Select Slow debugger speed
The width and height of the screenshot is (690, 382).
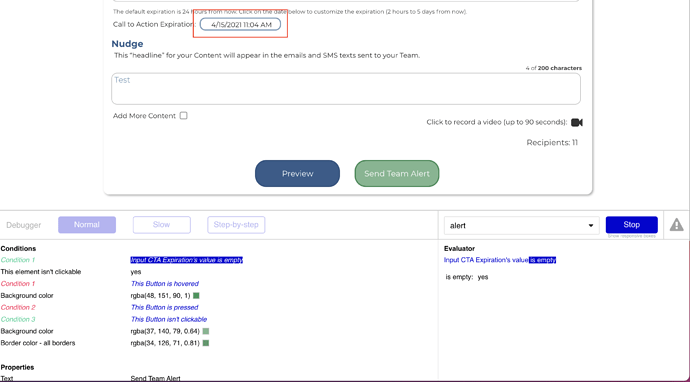point(161,225)
